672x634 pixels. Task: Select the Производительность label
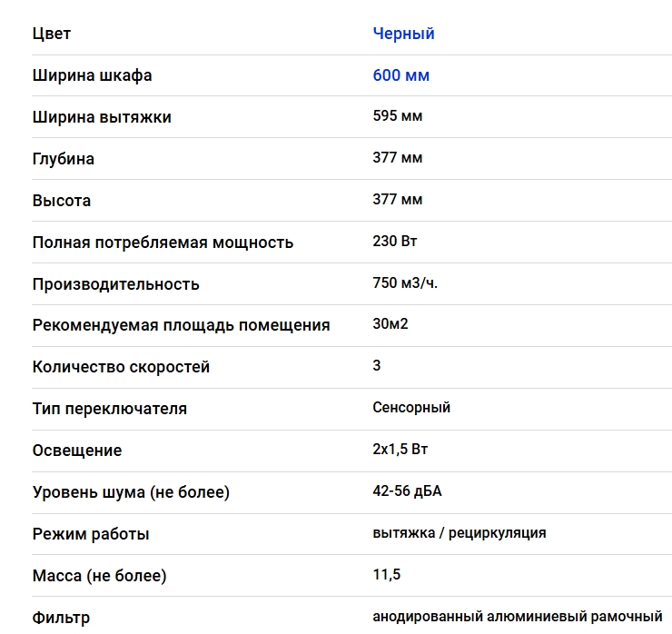click(x=115, y=284)
